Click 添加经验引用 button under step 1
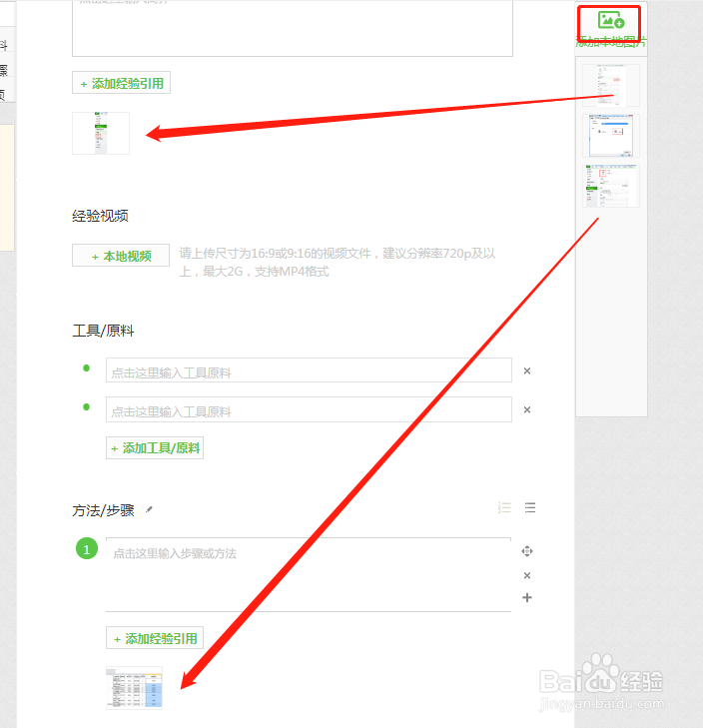 click(x=155, y=638)
